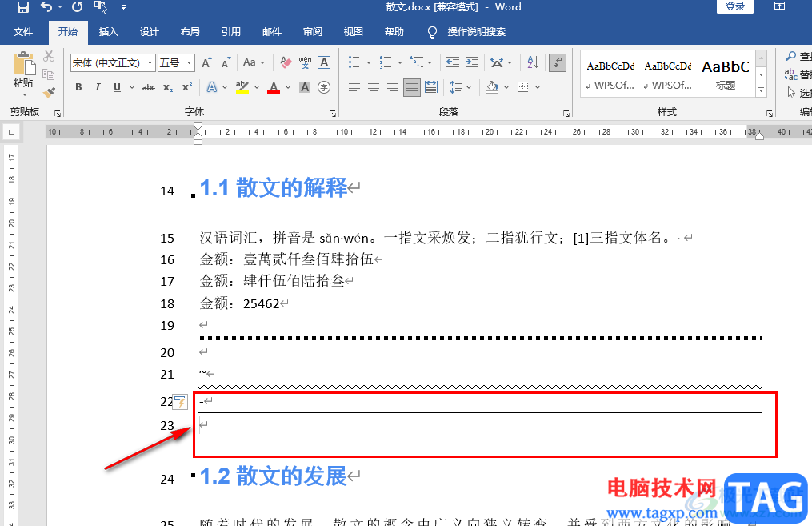Image resolution: width=812 pixels, height=526 pixels.
Task: Switch to the 审阅 tab
Action: coord(313,31)
